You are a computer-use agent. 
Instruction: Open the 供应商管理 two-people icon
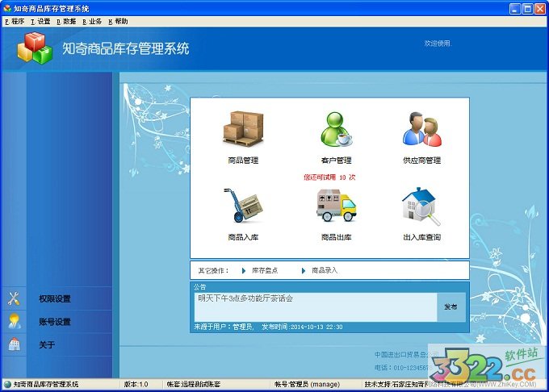(x=422, y=129)
